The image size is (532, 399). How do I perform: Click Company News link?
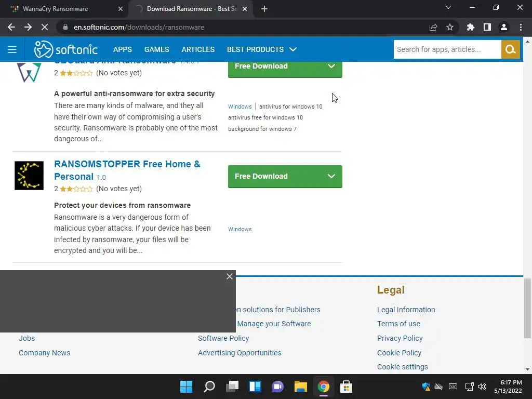[x=45, y=353]
